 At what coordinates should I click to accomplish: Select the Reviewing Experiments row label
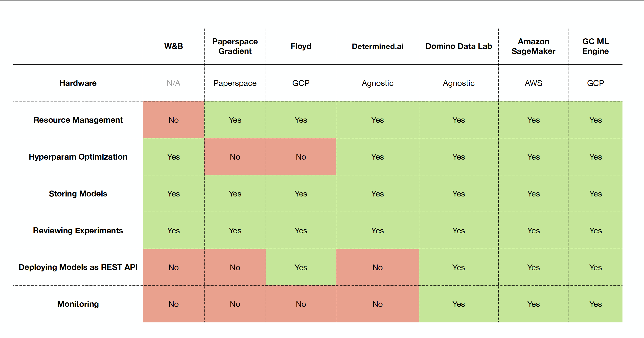pyautogui.click(x=78, y=230)
